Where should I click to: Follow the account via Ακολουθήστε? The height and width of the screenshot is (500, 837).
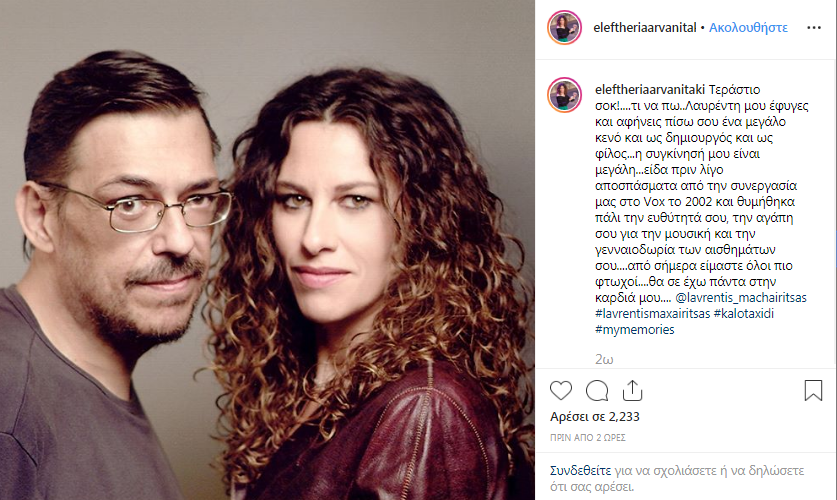[x=748, y=28]
